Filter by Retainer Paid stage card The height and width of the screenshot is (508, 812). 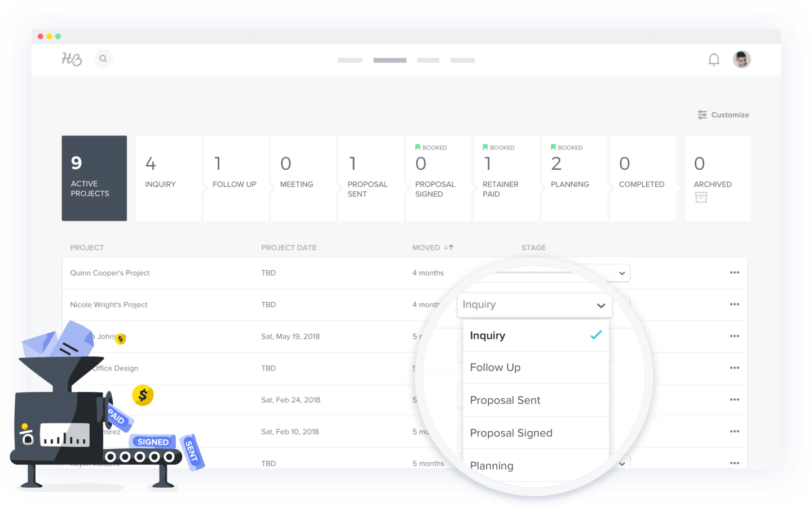click(x=506, y=178)
